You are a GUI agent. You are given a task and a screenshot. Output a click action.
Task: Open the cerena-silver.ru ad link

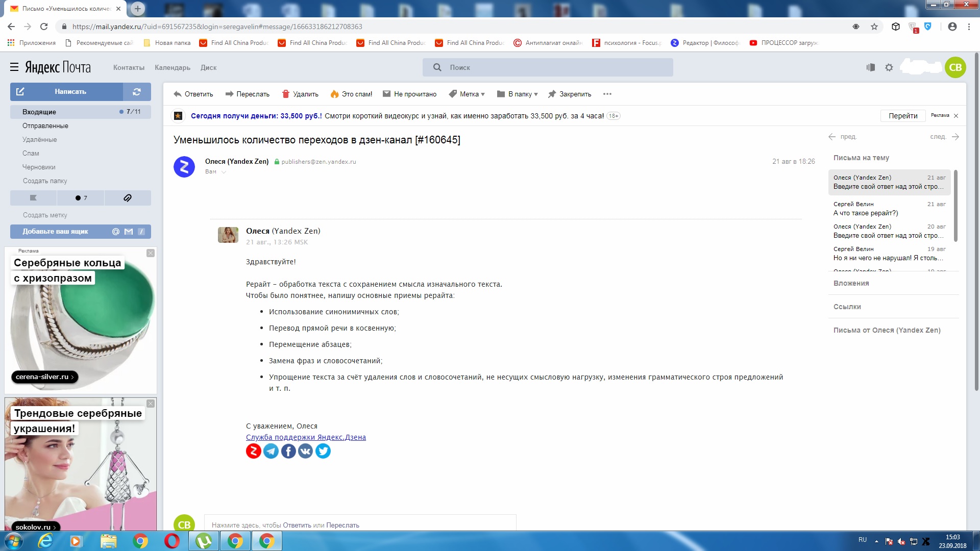tap(44, 377)
